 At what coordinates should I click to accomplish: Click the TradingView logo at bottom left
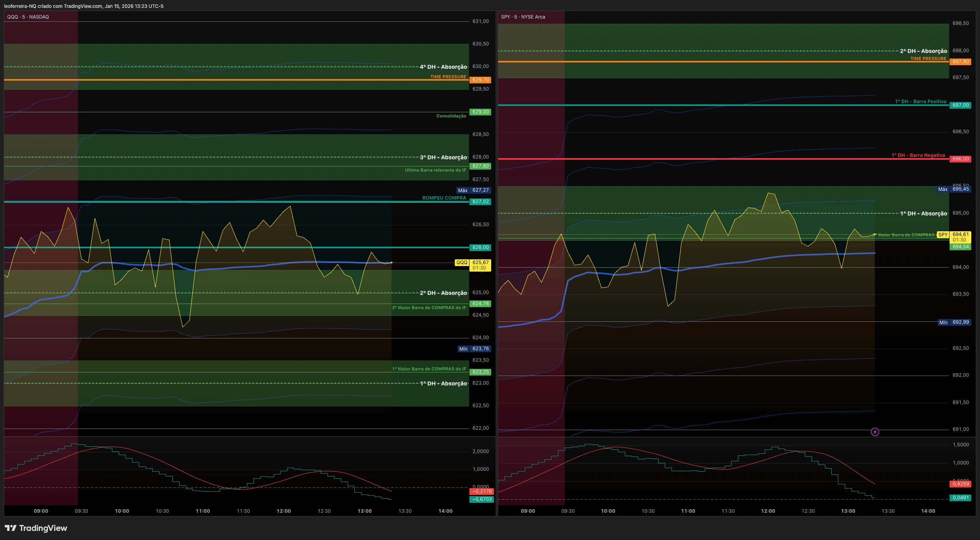(36, 528)
